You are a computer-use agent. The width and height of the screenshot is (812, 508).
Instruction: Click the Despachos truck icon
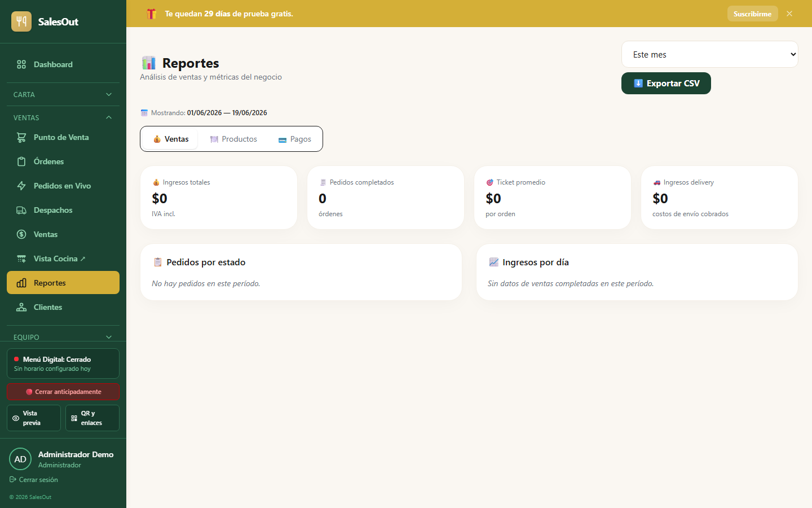point(21,210)
